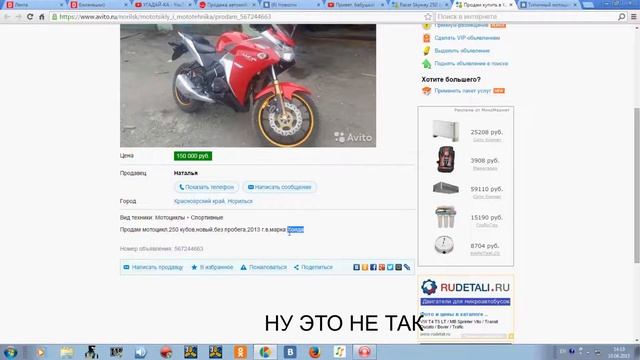640x360 pixels.
Task: Open Odnoklassniki orange taskbar icon
Action: click(x=240, y=352)
